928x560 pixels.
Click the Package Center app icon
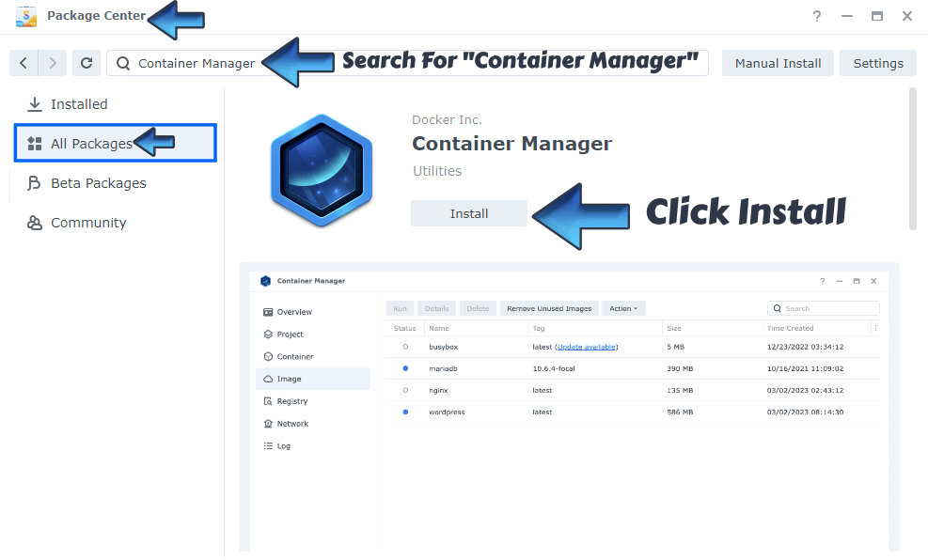[x=26, y=16]
